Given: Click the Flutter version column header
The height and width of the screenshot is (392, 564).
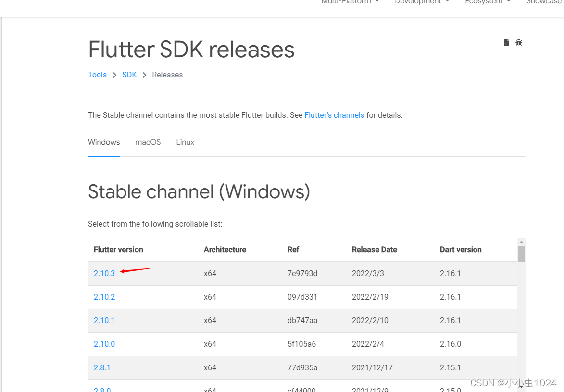Looking at the screenshot, I should 118,250.
